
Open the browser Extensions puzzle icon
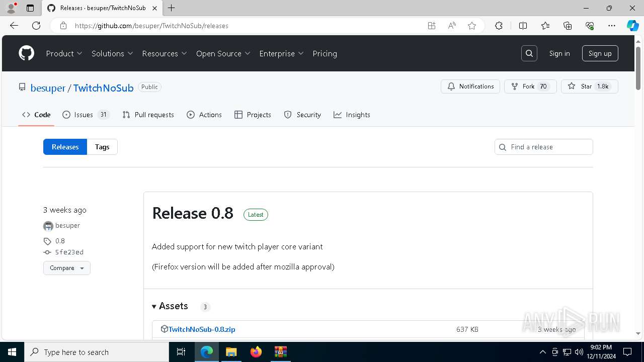coord(499,26)
